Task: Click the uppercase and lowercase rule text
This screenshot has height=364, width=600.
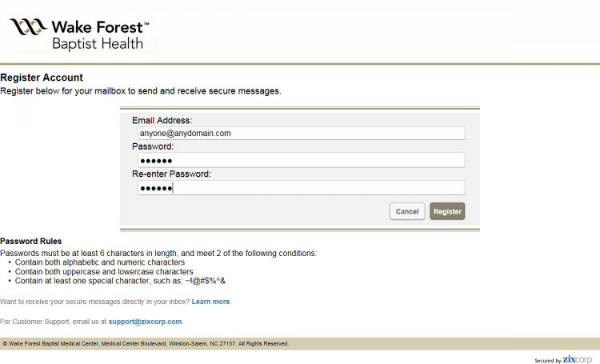Action: click(x=104, y=272)
